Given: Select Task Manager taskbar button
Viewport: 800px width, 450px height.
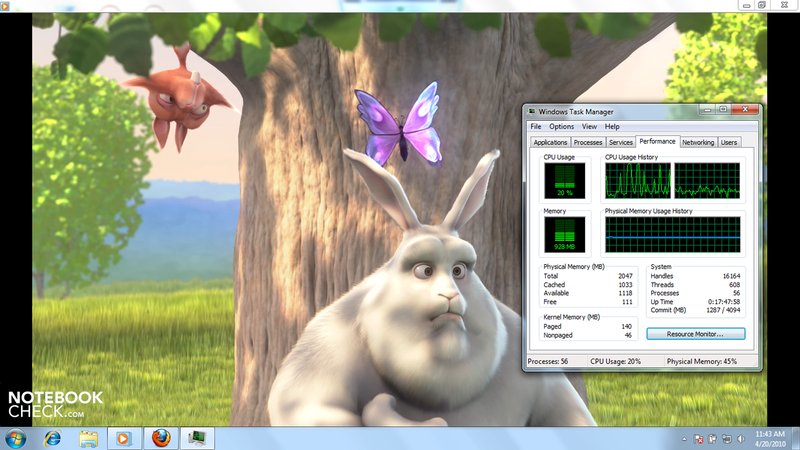Looking at the screenshot, I should click(x=197, y=438).
